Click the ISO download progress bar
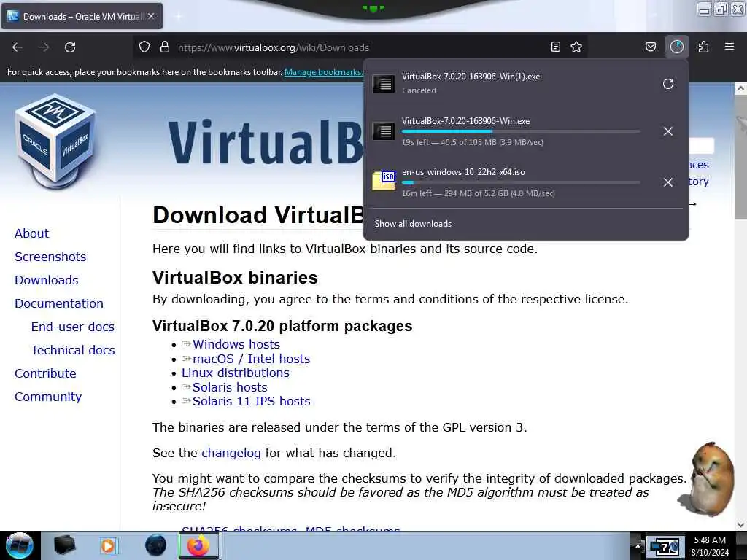Screen dimensions: 747x560 point(521,182)
